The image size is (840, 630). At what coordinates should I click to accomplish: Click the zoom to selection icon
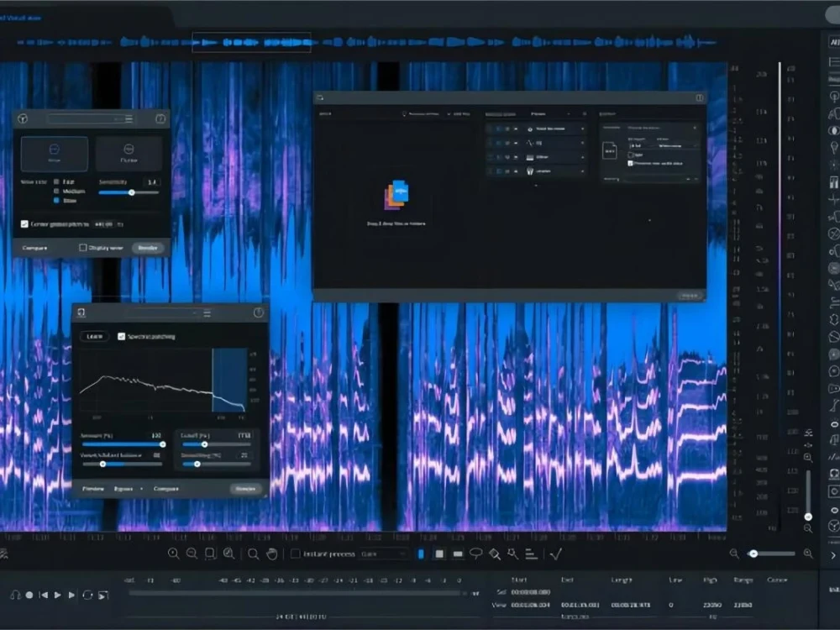coord(210,554)
